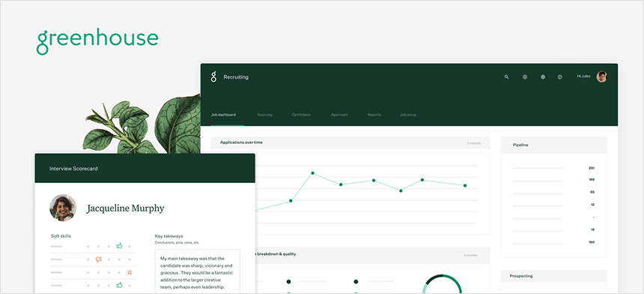Image resolution: width=644 pixels, height=294 pixels.
Task: Click pipeline value 201
Action: click(592, 168)
